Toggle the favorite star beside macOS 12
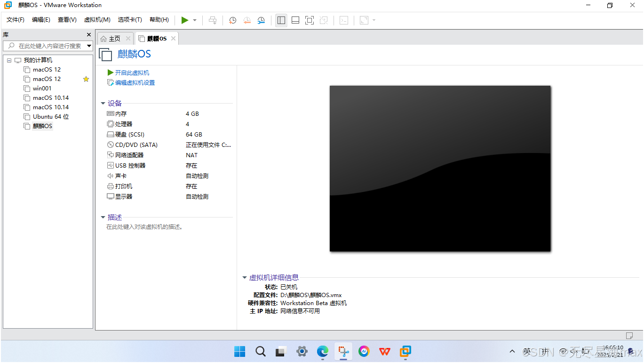Image resolution: width=644 pixels, height=363 pixels. pyautogui.click(x=86, y=79)
